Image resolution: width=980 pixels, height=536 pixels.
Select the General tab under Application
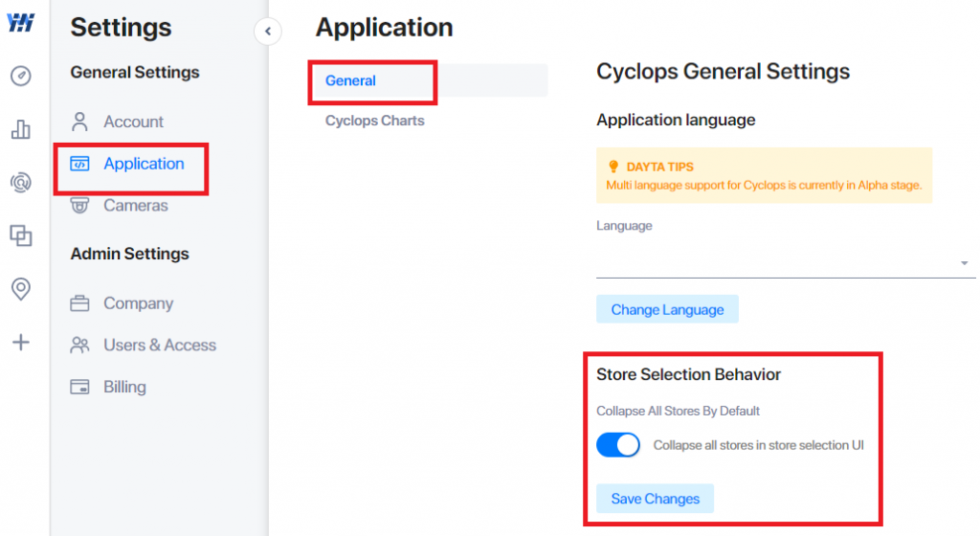click(350, 80)
